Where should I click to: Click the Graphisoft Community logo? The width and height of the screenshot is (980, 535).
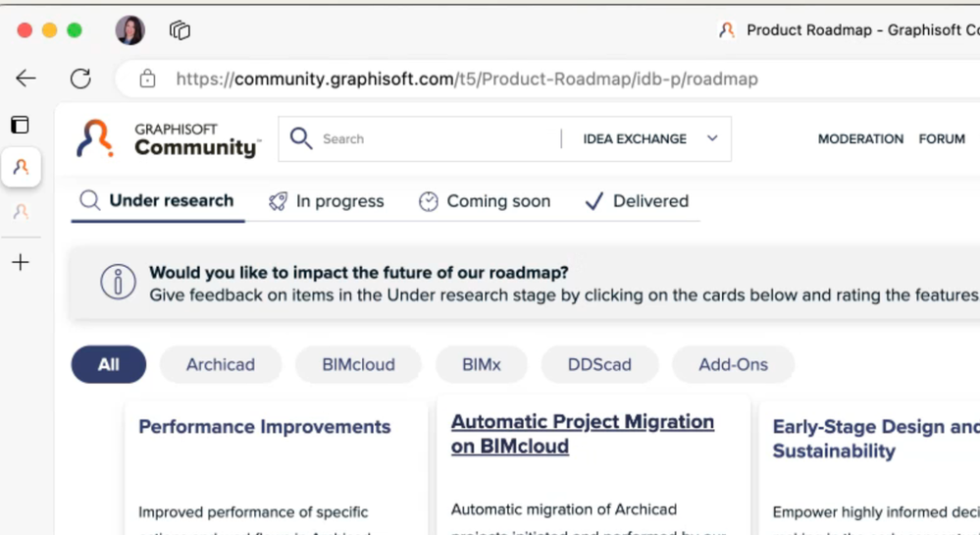[167, 138]
